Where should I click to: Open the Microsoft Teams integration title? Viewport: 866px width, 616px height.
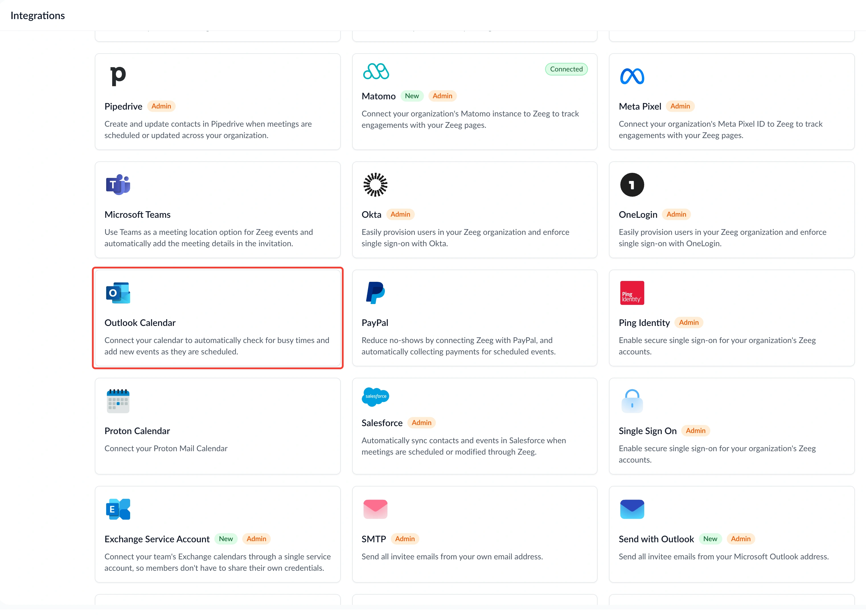(x=137, y=214)
